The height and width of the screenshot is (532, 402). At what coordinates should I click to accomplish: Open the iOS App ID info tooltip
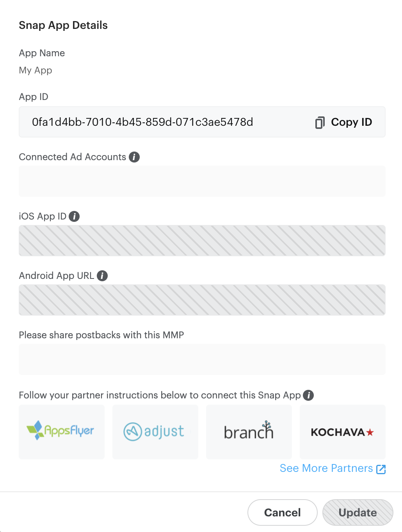pos(74,216)
